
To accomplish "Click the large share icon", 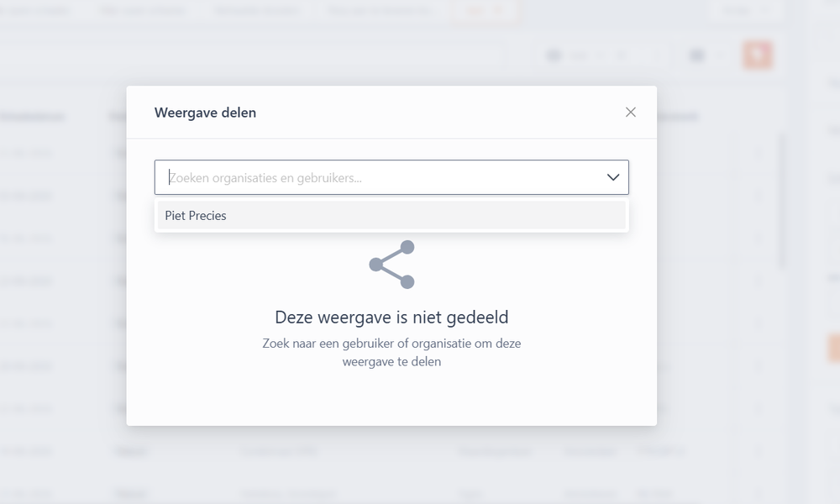I will pyautogui.click(x=391, y=264).
